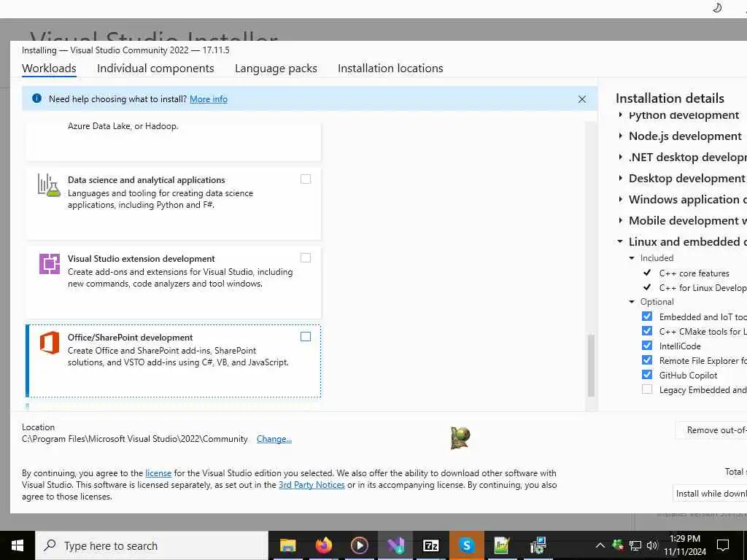Collapse the Optional subsection
747x560 pixels.
pos(632,302)
